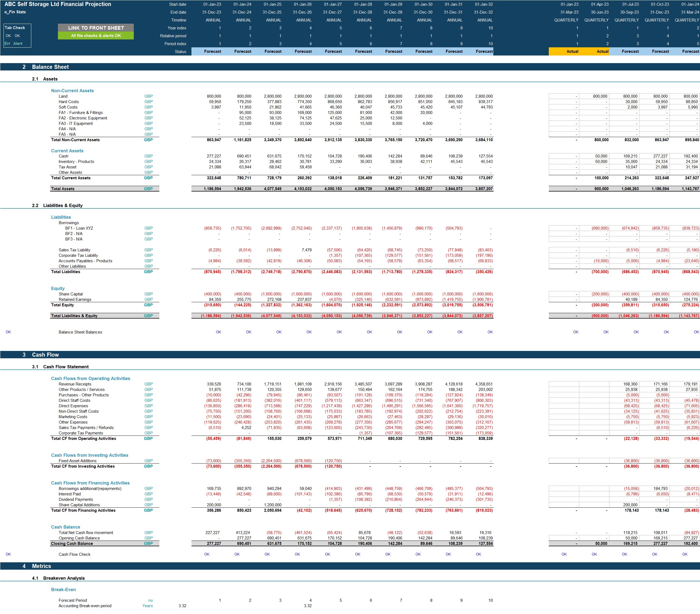Image resolution: width=700 pixels, height=614 pixels.
Task: Click the 'Accounting Break-even period' value 3.32
Action: (182, 606)
